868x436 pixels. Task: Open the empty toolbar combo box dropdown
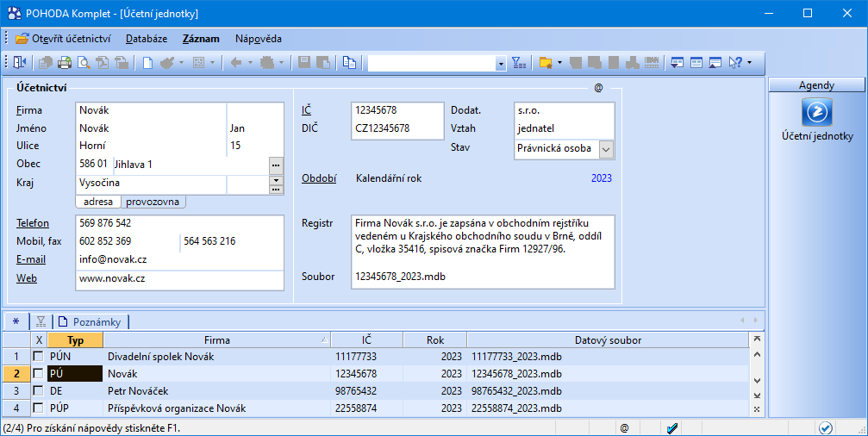point(501,64)
